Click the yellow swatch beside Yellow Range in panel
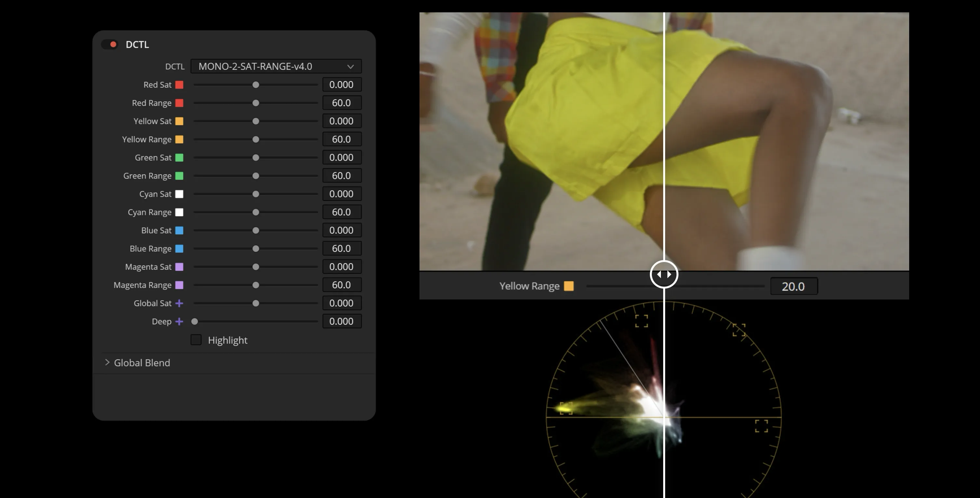 click(179, 140)
